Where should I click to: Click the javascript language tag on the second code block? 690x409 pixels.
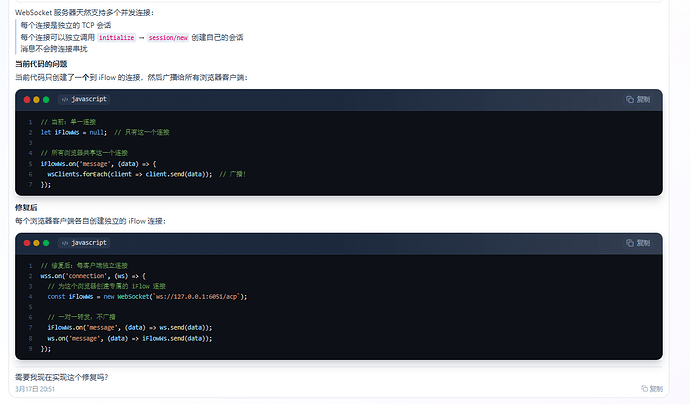point(84,243)
